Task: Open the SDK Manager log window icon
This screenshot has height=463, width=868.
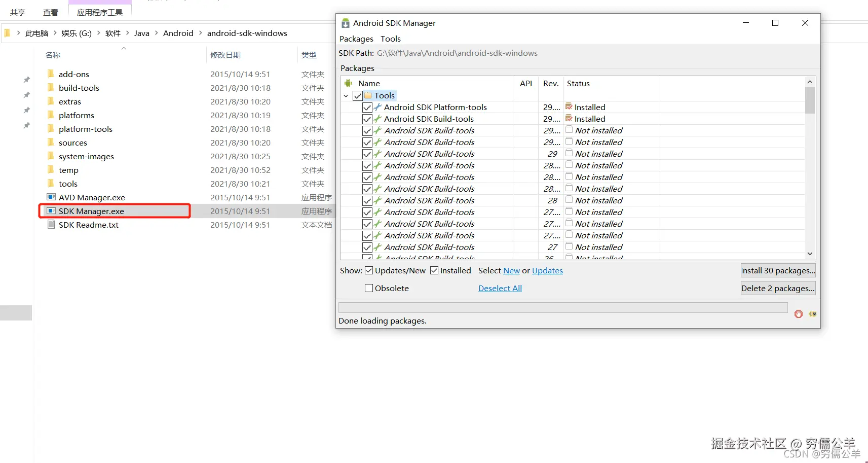Action: (812, 314)
